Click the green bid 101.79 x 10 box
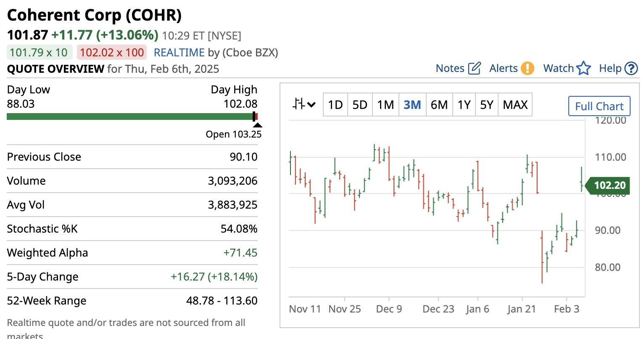 tap(40, 53)
